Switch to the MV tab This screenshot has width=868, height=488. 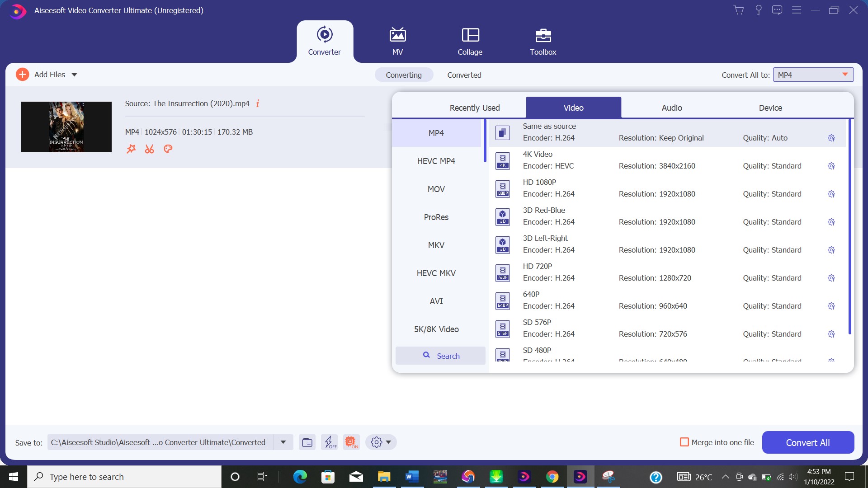point(397,42)
